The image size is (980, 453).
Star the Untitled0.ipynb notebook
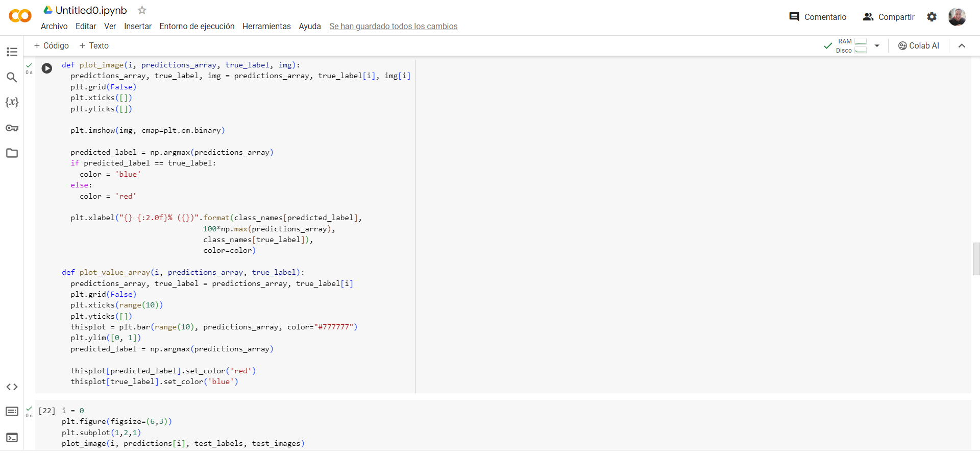[142, 10]
